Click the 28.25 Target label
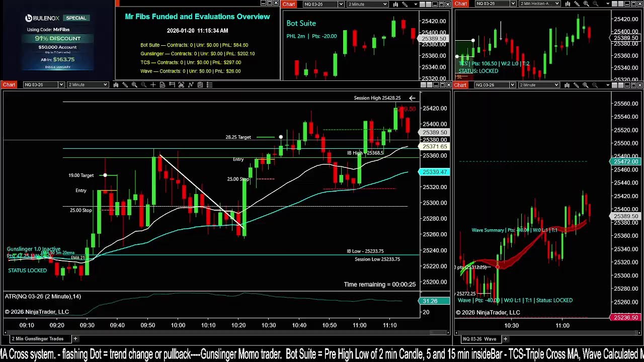Image resolution: width=644 pixels, height=362 pixels. pyautogui.click(x=238, y=137)
